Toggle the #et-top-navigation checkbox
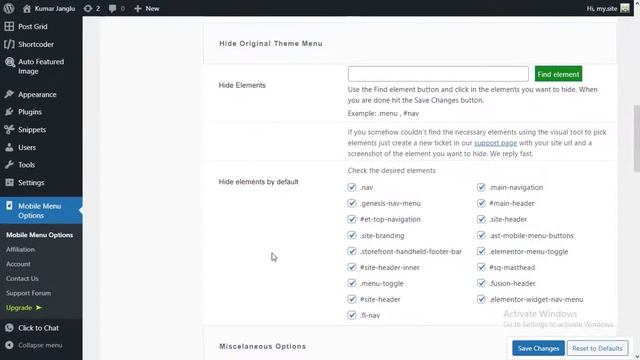This screenshot has width=640, height=360. 352,219
